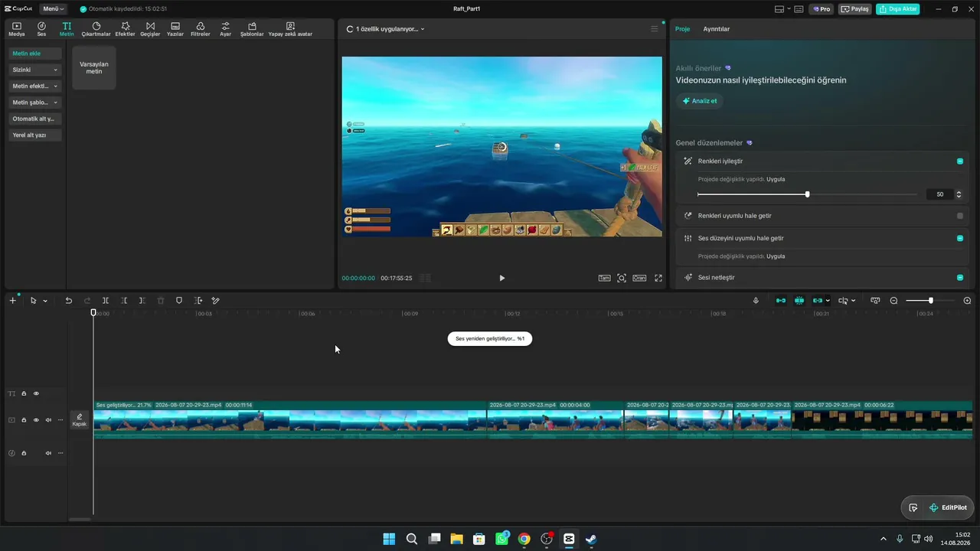Image resolution: width=980 pixels, height=551 pixels.
Task: Open the Menü dropdown
Action: 53,9
